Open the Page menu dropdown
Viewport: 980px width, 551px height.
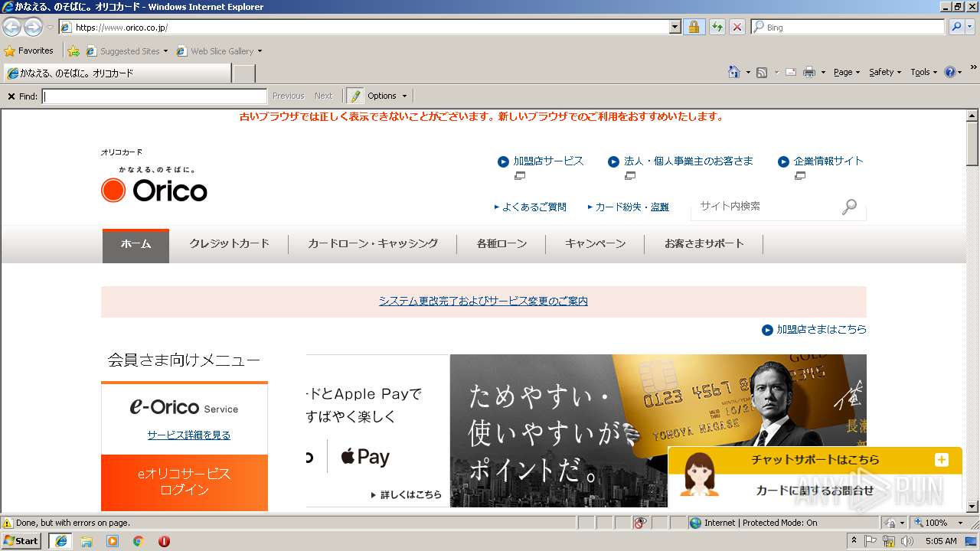point(847,72)
